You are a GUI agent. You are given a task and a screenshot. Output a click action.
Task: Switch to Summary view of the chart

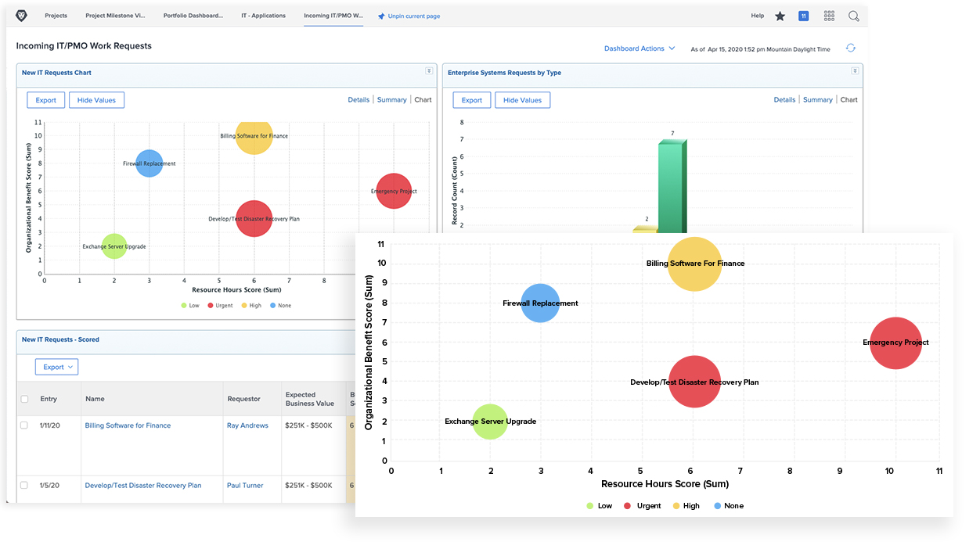391,99
